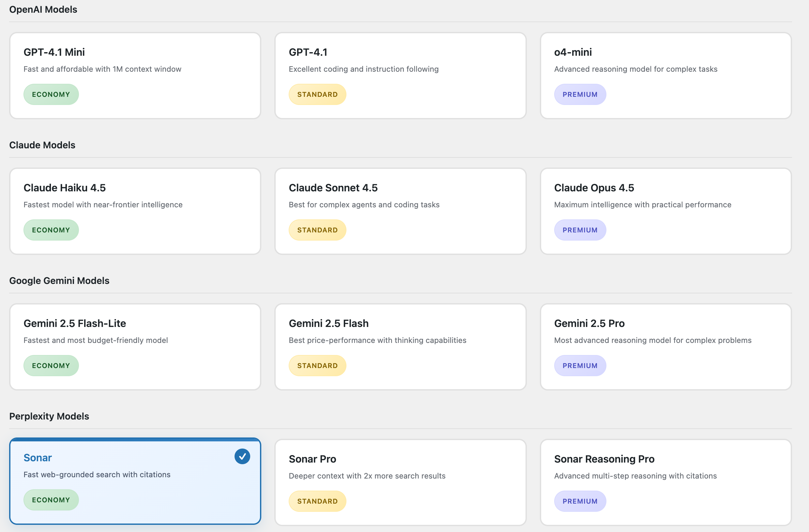Viewport: 809px width, 532px height.
Task: Choose the Gemini 2.5 Pro model
Action: point(665,347)
